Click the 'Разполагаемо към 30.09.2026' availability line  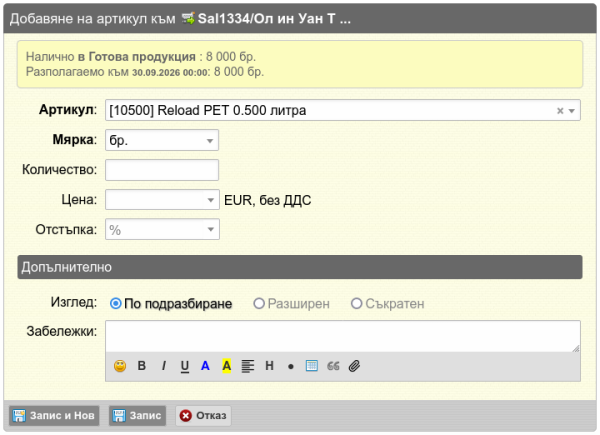pyautogui.click(x=145, y=72)
